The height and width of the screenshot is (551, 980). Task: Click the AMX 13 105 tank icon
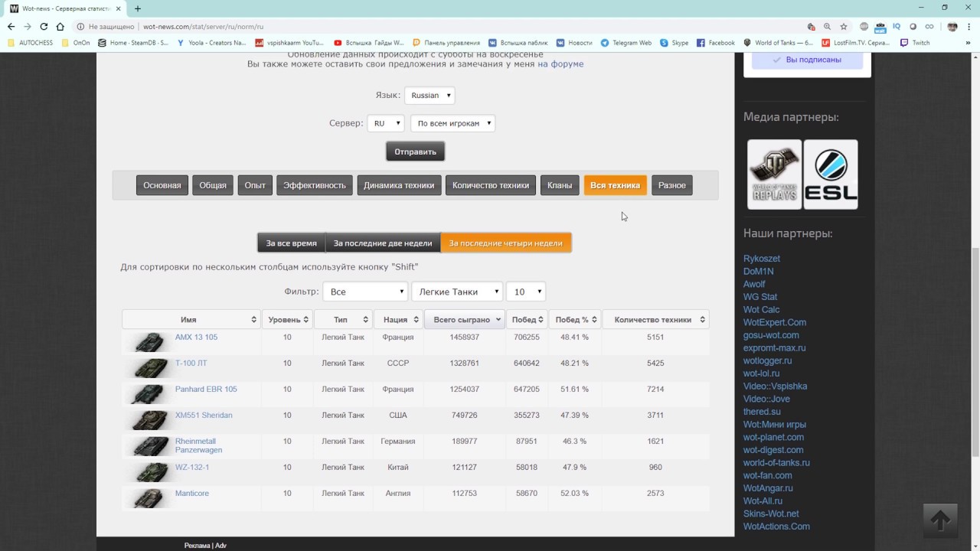(149, 341)
